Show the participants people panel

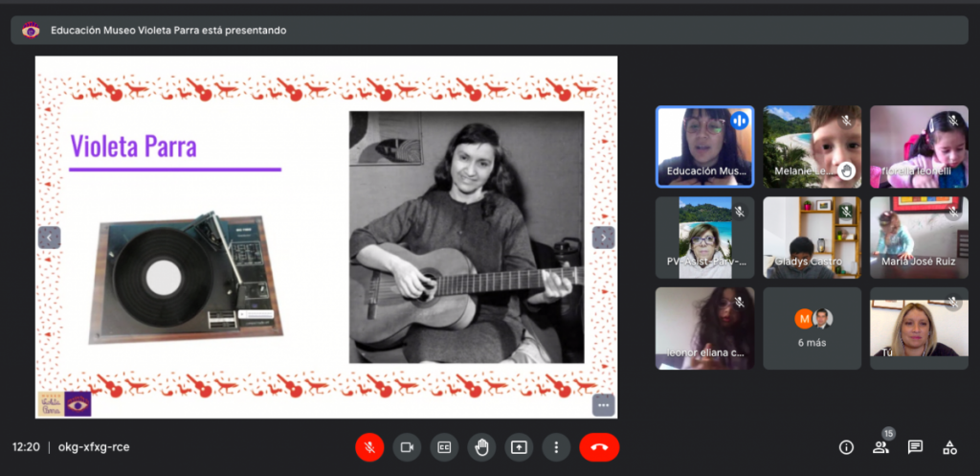coord(880,447)
